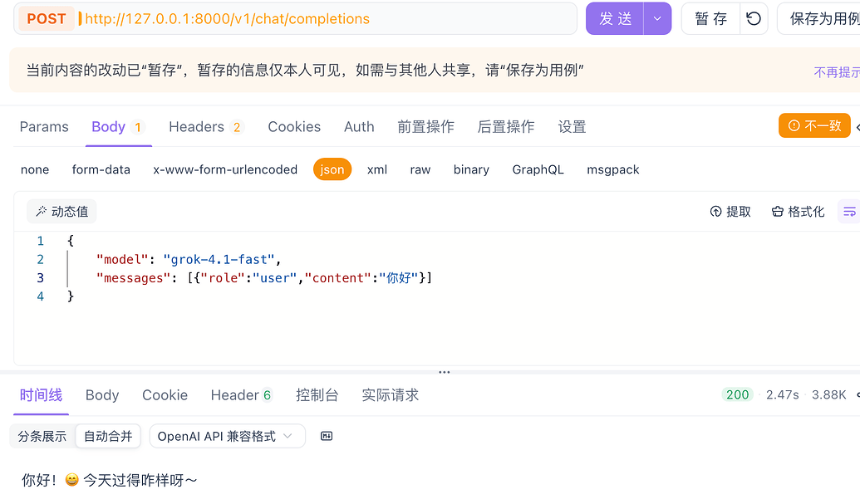860x504 pixels.
Task: Send the request with 发送 button
Action: (615, 18)
